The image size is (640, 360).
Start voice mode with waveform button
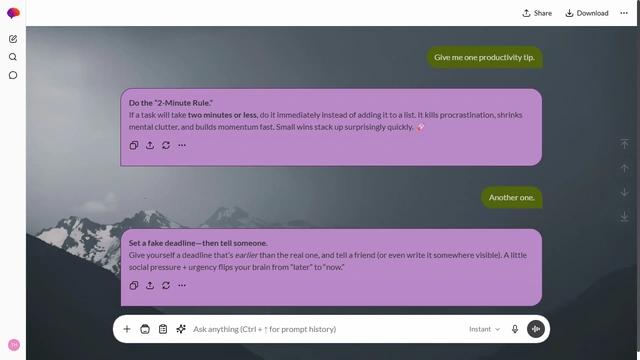point(536,329)
